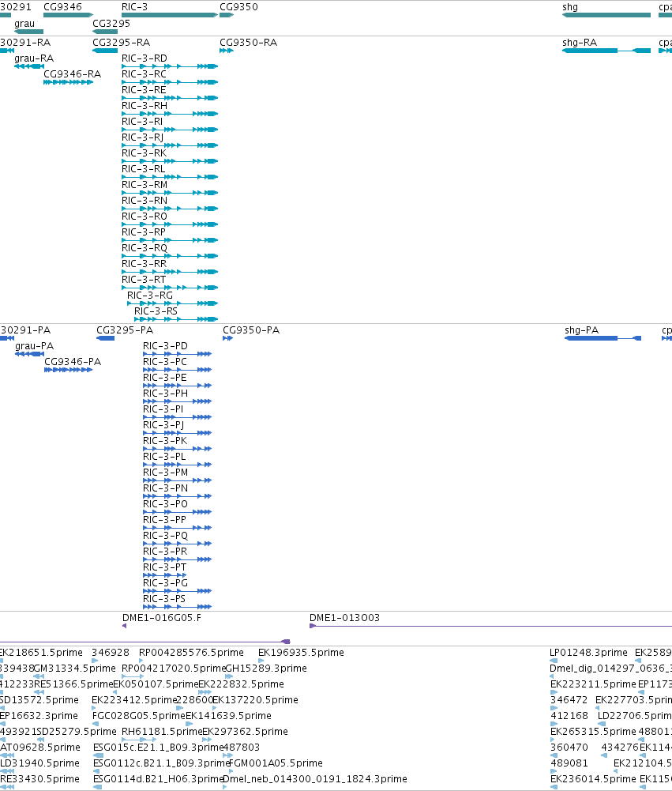Select the shg gene bar glyph
This screenshot has height=791, width=672.
tap(606, 15)
